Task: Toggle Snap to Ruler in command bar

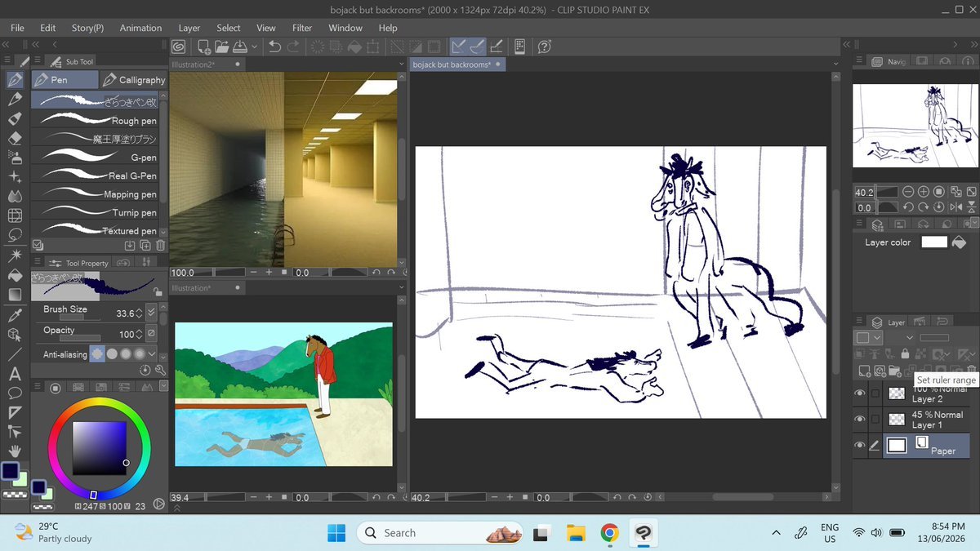Action: [459, 47]
